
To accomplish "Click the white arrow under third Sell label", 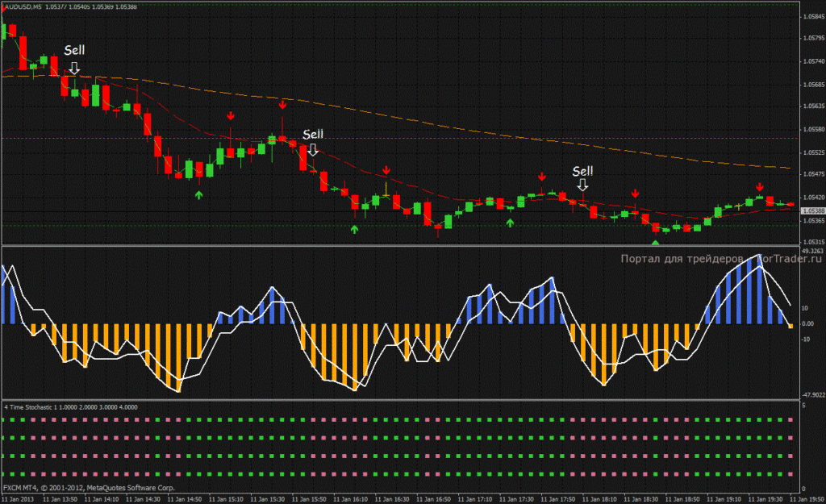I will pyautogui.click(x=582, y=185).
